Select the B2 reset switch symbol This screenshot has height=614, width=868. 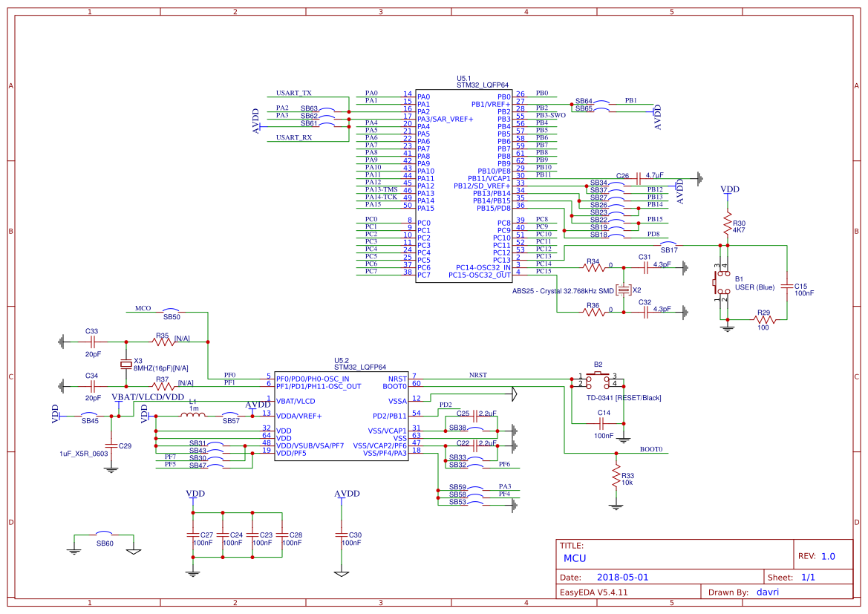pyautogui.click(x=598, y=381)
